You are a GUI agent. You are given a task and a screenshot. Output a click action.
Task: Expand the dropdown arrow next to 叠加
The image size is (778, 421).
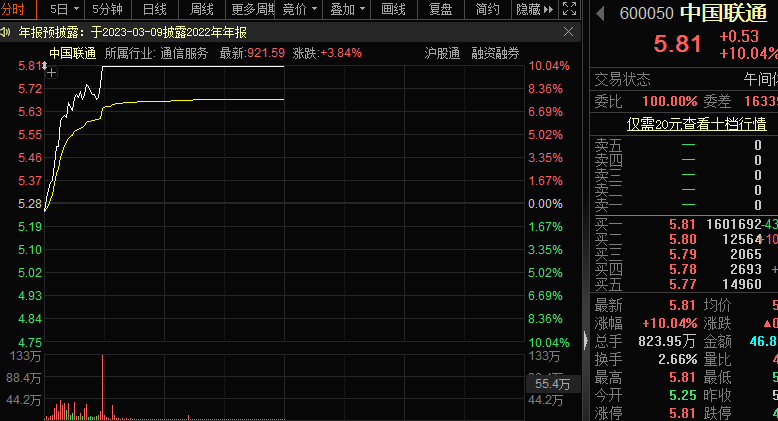tap(362, 9)
